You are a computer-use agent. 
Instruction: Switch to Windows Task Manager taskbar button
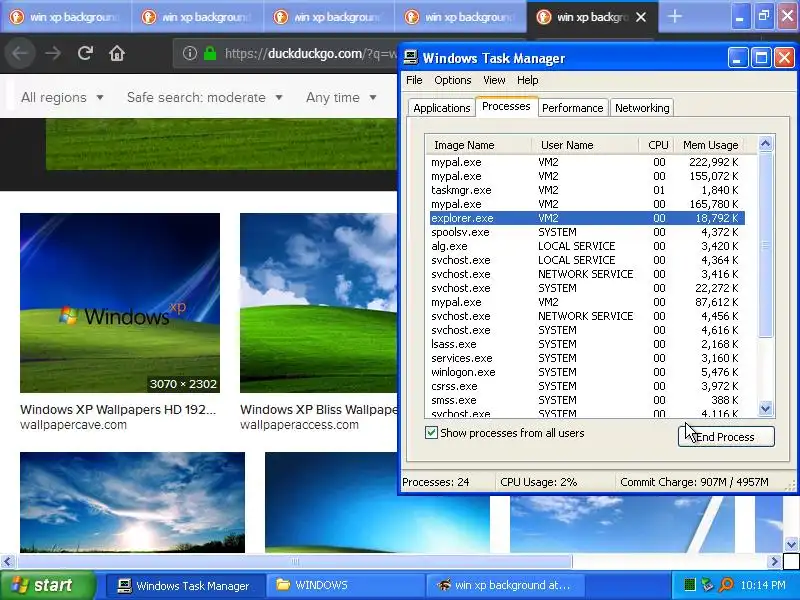point(186,586)
